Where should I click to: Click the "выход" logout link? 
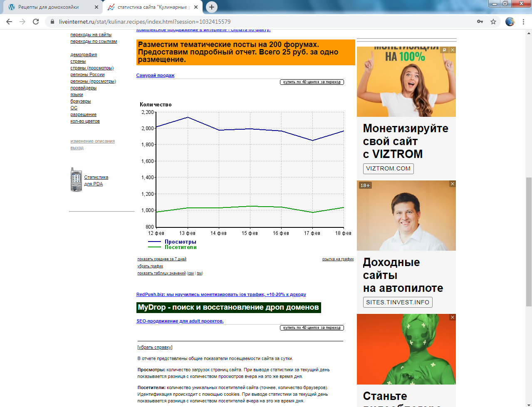[77, 148]
